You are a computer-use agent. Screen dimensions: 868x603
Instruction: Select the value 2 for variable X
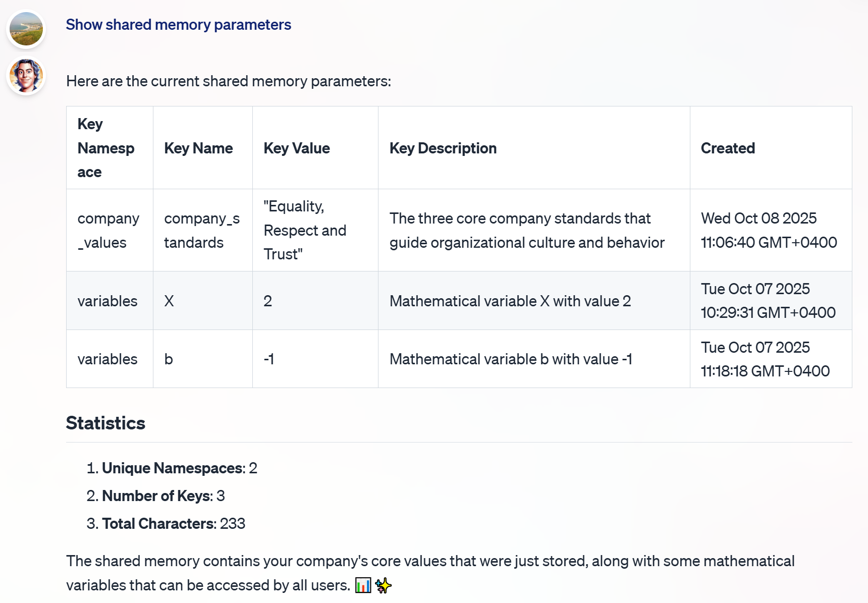point(267,301)
